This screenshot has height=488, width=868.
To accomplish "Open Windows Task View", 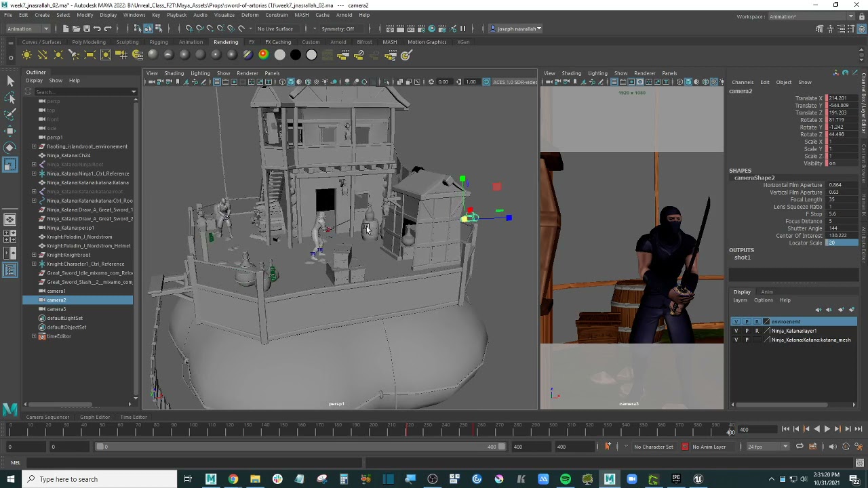I will tap(188, 479).
